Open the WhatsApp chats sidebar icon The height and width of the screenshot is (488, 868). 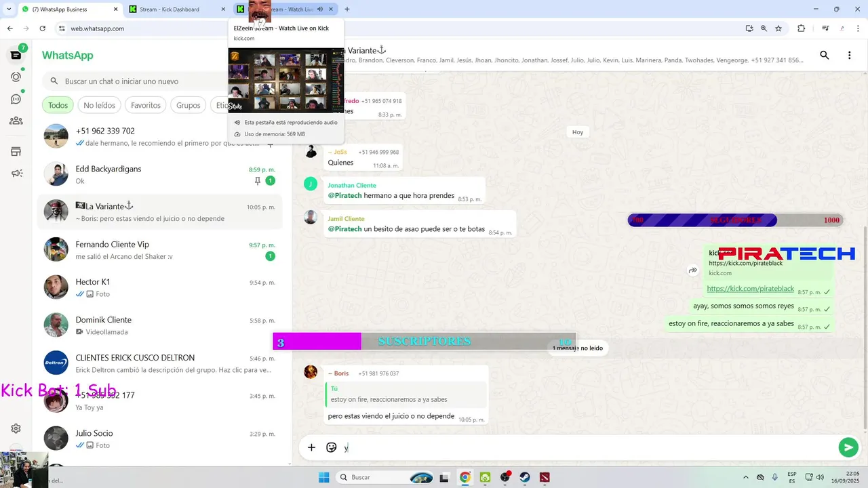[x=16, y=55]
